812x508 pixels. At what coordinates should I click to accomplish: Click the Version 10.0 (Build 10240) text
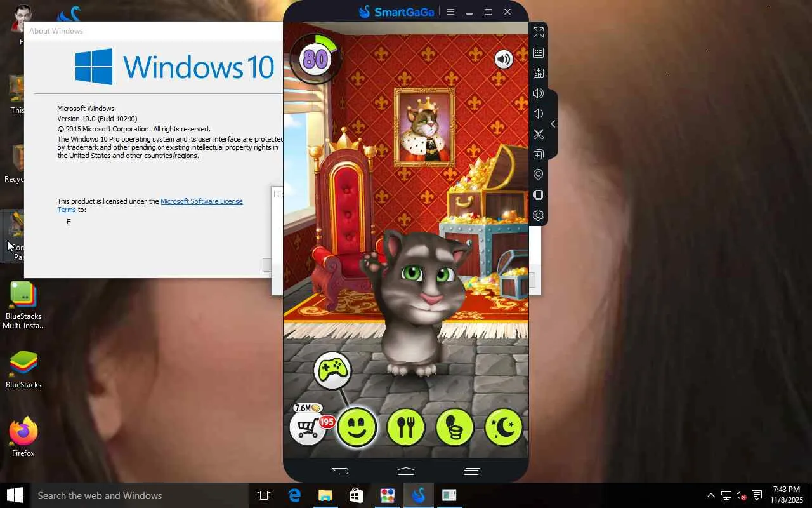(x=97, y=119)
